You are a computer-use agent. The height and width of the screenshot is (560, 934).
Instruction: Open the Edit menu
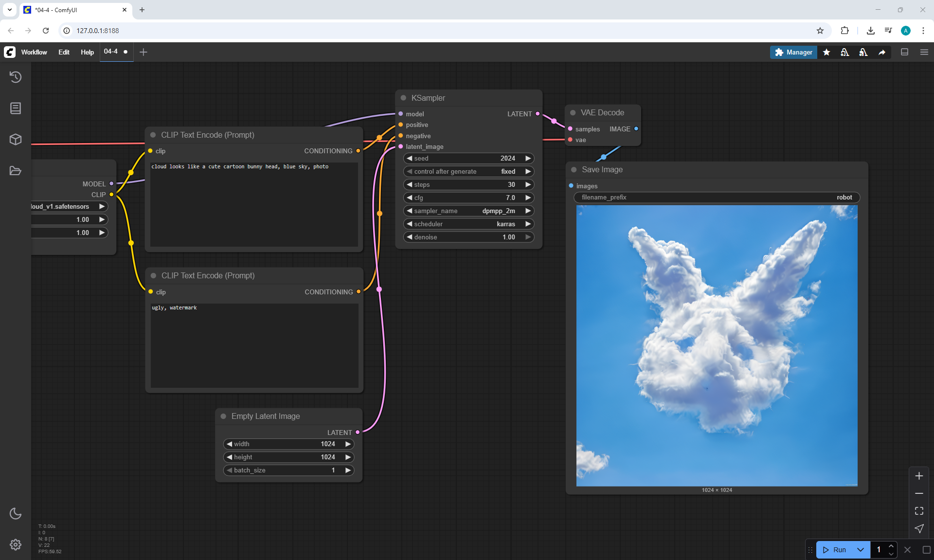pos(64,52)
